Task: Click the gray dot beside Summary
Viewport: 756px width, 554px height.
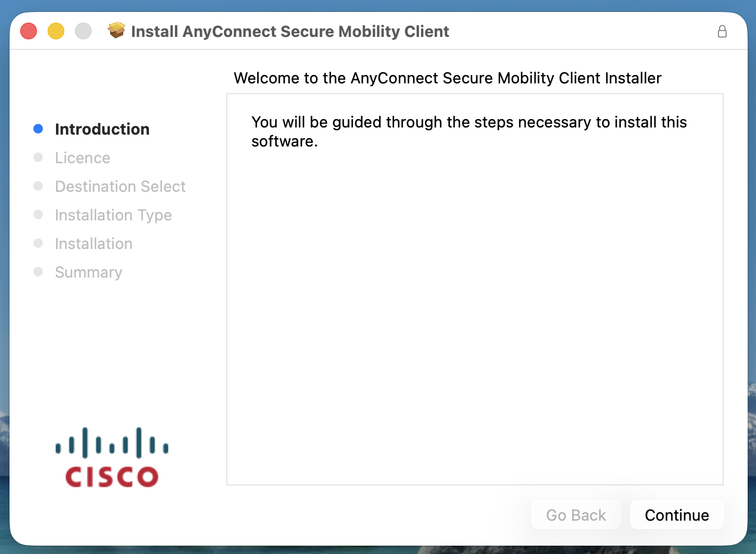Action: pos(39,272)
